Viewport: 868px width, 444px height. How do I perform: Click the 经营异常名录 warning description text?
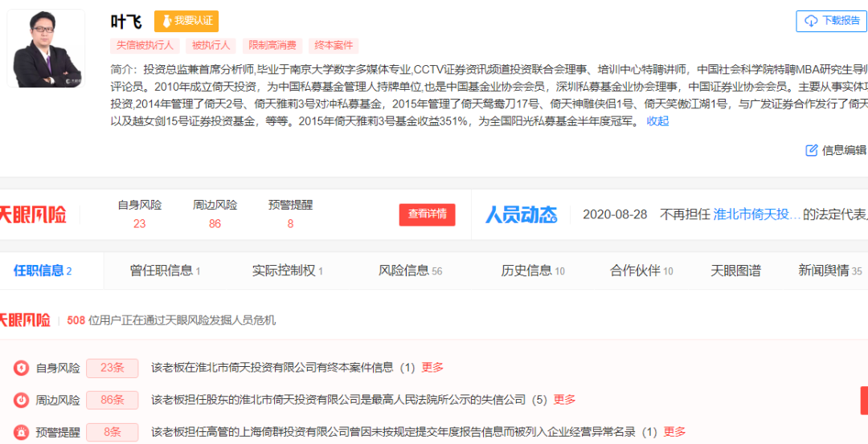[x=403, y=432]
